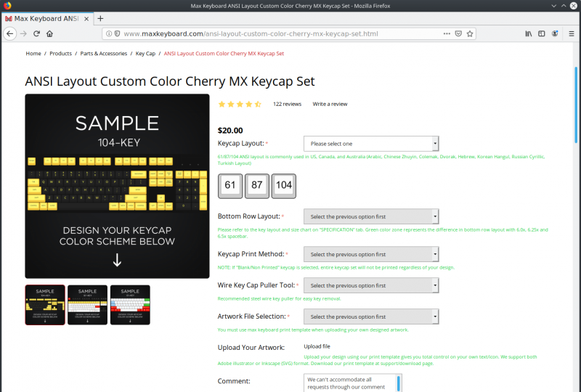Bookmark this page with the star icon
The image size is (581, 392).
pyautogui.click(x=470, y=33)
